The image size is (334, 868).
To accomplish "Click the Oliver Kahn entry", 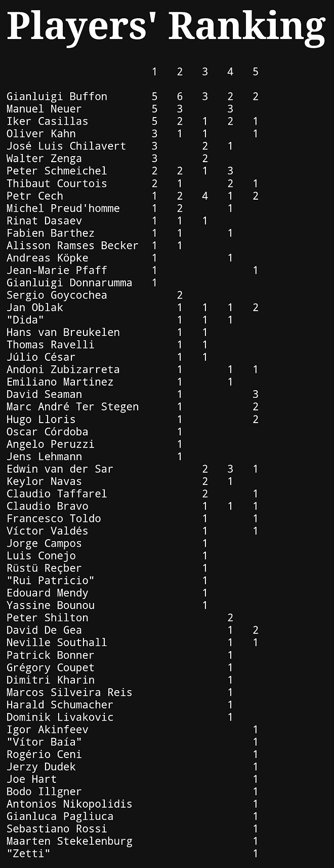I will pyautogui.click(x=41, y=134).
